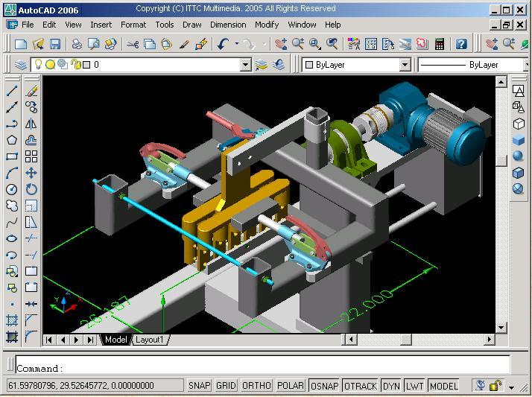Open the Dimension menu
Viewport: 532px width, 397px height.
point(228,25)
